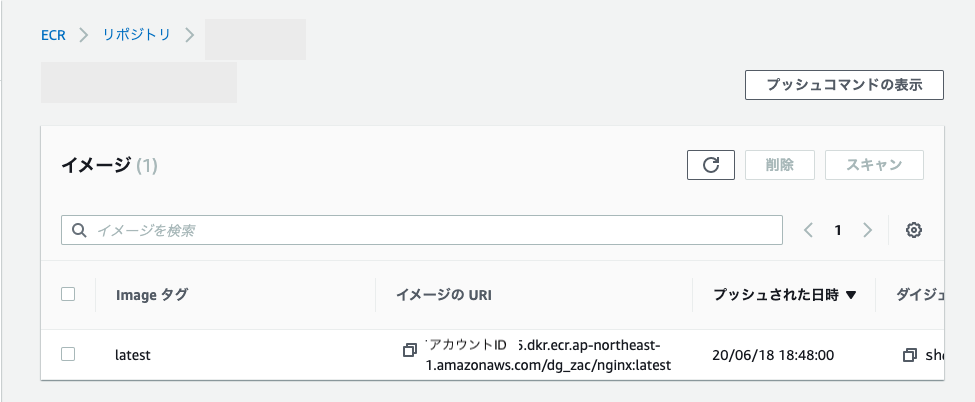Click the スキャン button
975x402 pixels.
(x=874, y=165)
